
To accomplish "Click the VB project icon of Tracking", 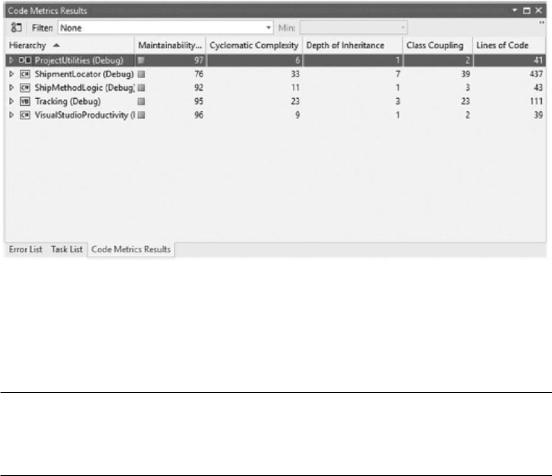I will (x=25, y=101).
